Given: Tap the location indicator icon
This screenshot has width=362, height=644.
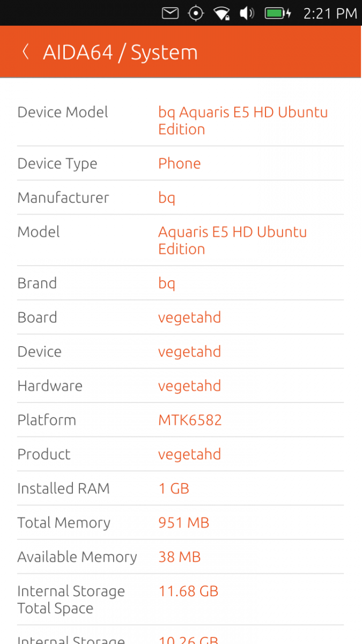Looking at the screenshot, I should (196, 13).
